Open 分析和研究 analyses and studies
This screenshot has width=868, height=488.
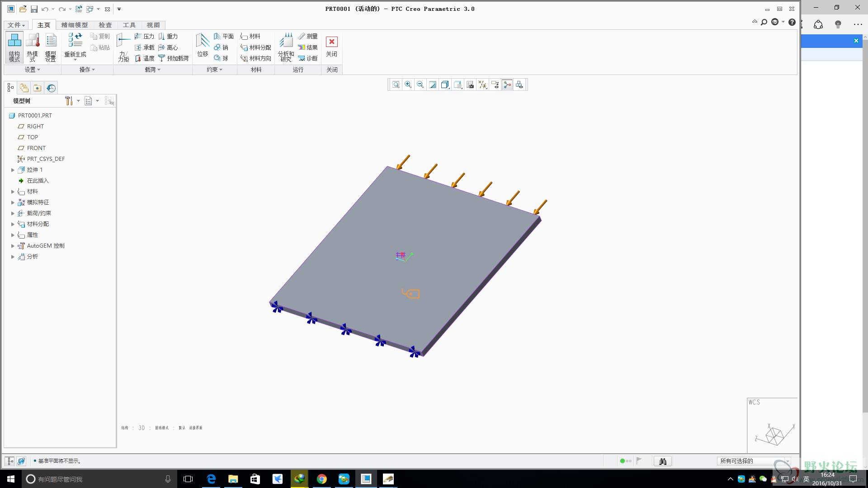pyautogui.click(x=286, y=47)
